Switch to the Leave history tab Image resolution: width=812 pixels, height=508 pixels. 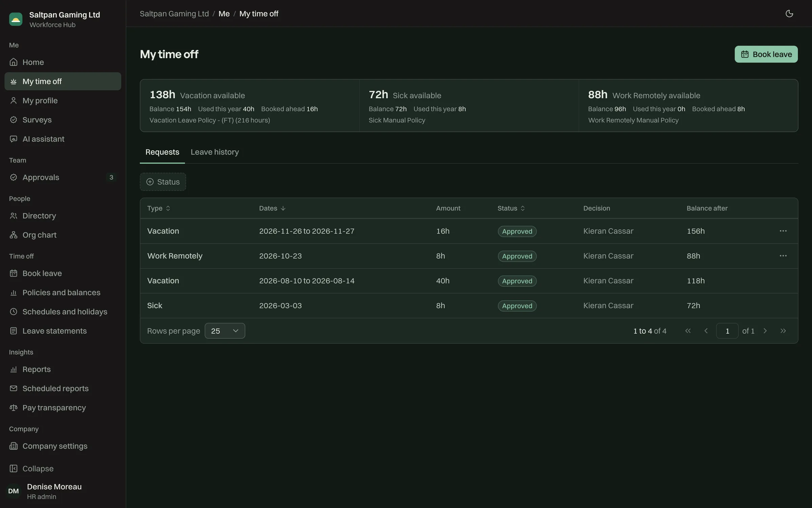click(x=215, y=152)
